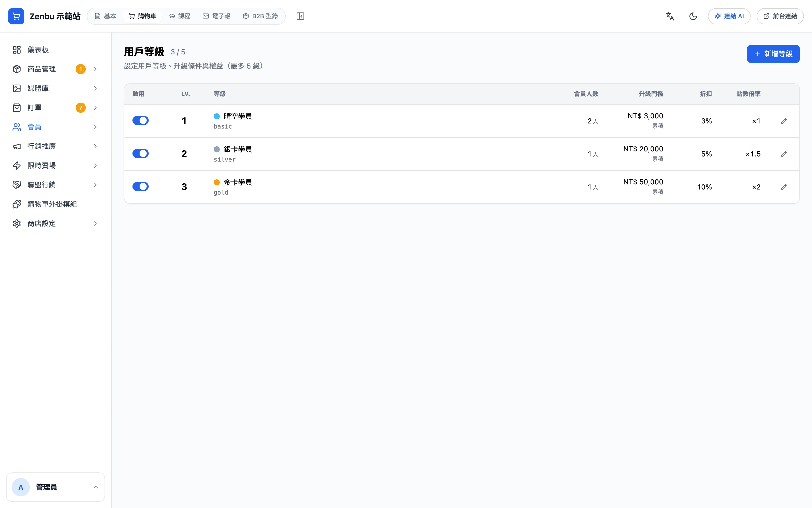Open the language translation icon
The height and width of the screenshot is (508, 812).
click(x=670, y=16)
